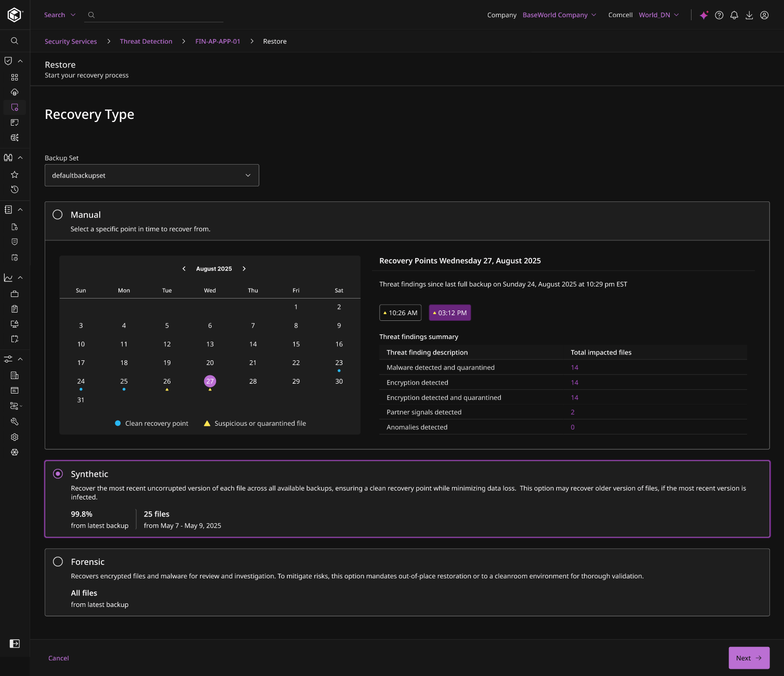
Task: Open the BaseWorld Company dropdown
Action: coord(559,15)
